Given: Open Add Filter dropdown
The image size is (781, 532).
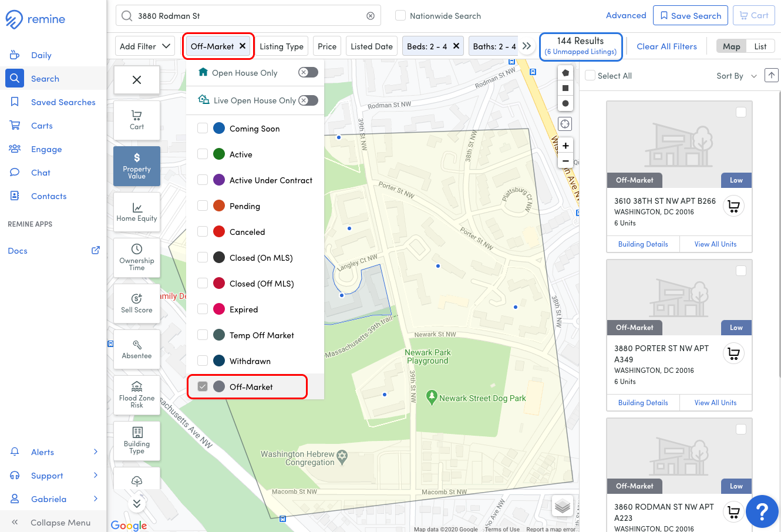Looking at the screenshot, I should pyautogui.click(x=145, y=46).
